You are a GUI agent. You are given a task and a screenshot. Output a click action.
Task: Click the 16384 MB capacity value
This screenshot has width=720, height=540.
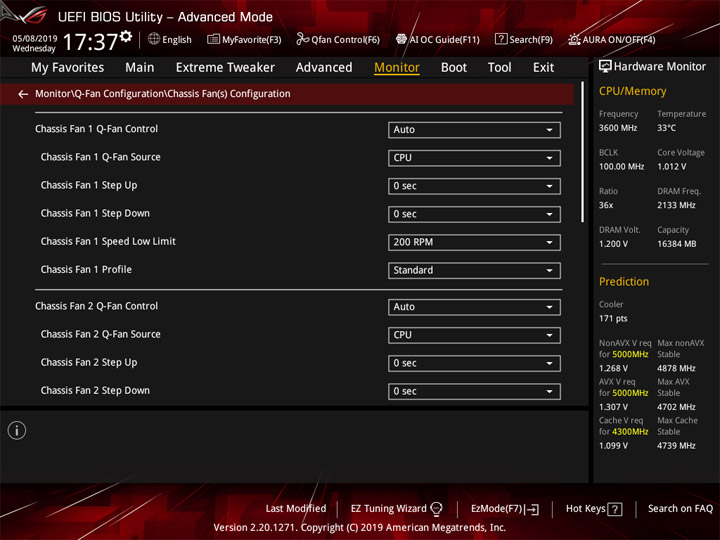tap(676, 244)
